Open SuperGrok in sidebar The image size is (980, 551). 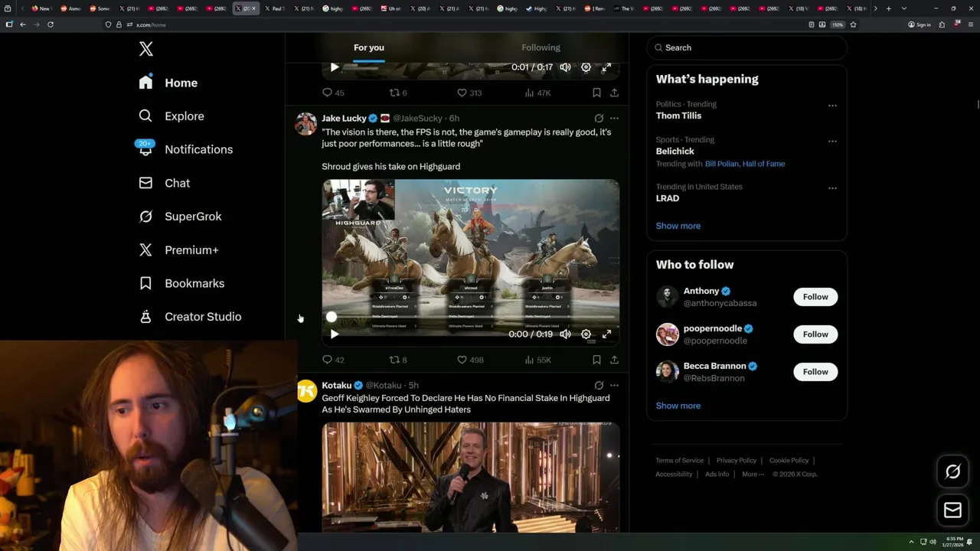(x=181, y=217)
